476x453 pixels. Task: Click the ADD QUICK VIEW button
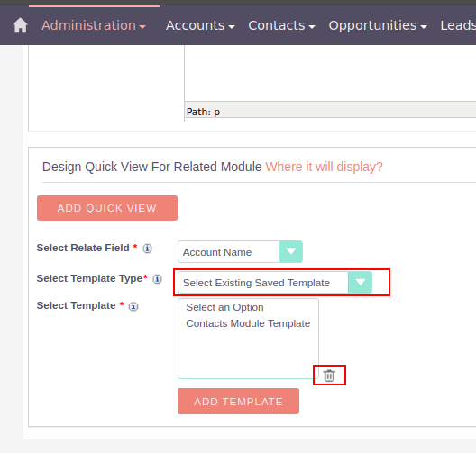click(107, 208)
